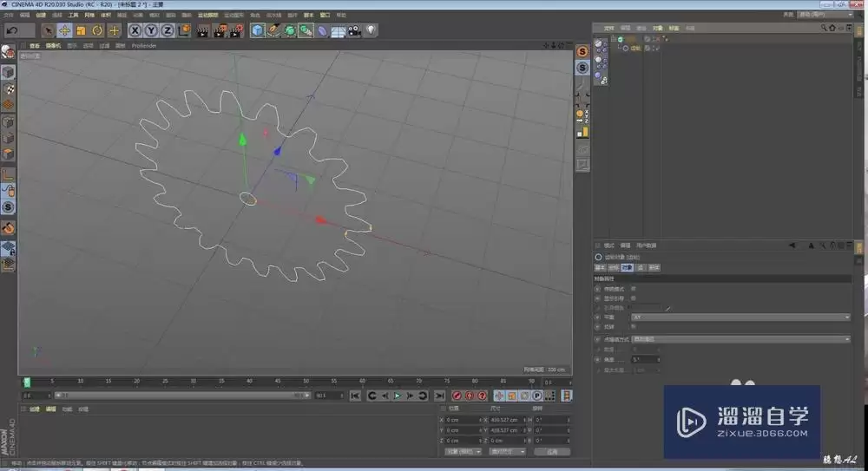Viewport: 868px width, 471px height.
Task: Open Render Settings clapperboard gear icon
Action: coord(236,30)
